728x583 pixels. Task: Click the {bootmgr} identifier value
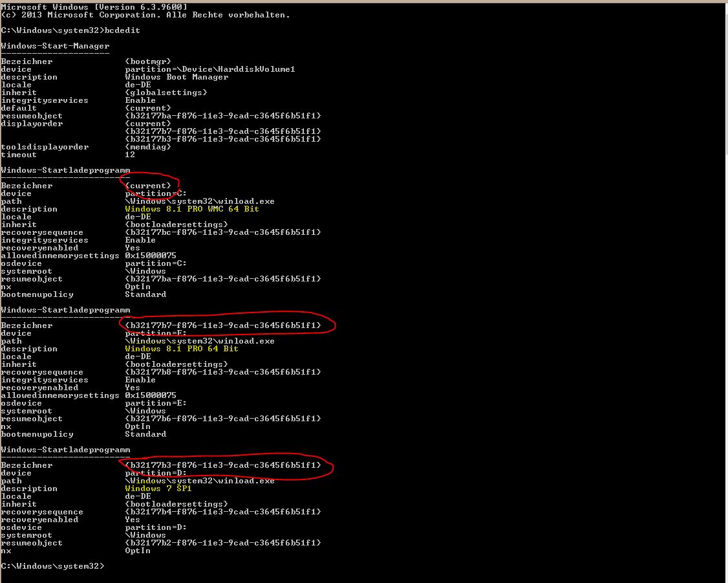(x=148, y=61)
